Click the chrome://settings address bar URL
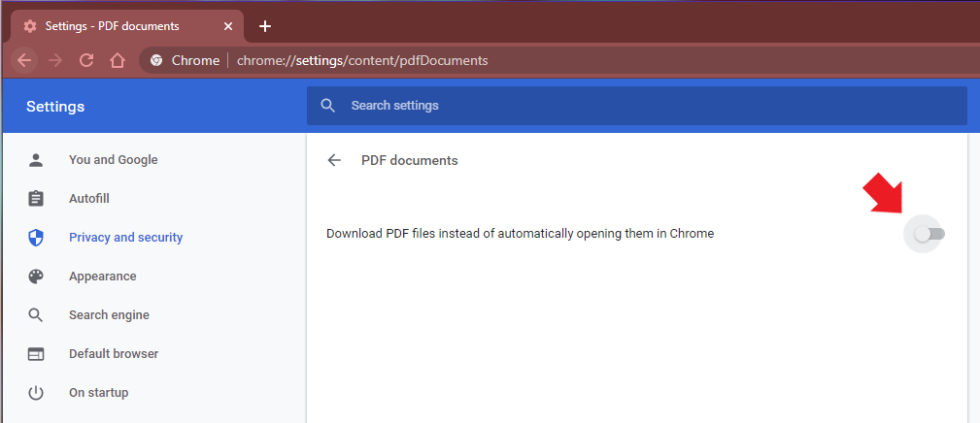Image resolution: width=980 pixels, height=423 pixels. 362,60
